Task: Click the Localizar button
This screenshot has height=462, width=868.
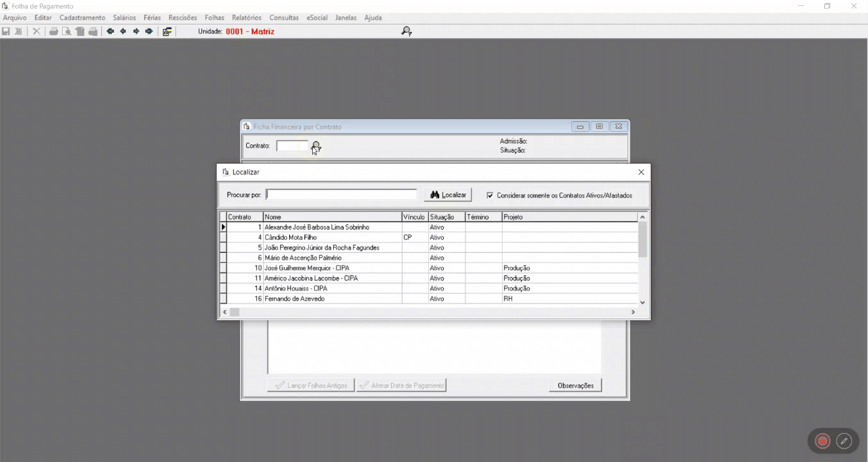Action: 447,194
